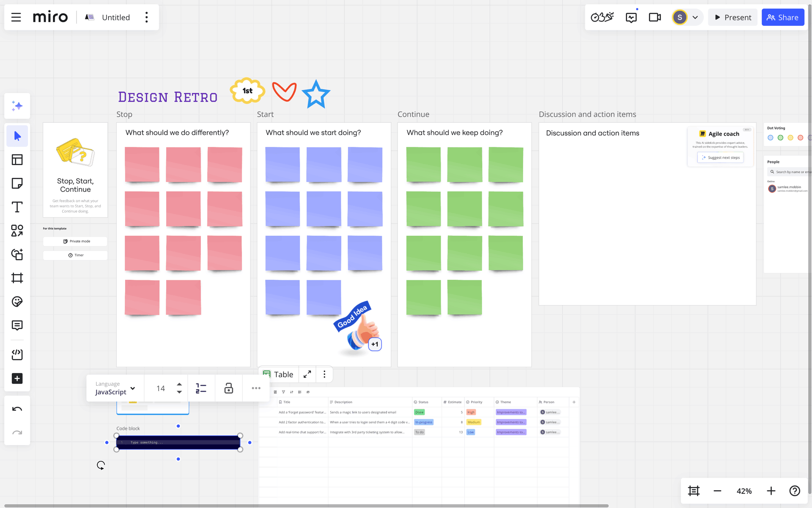Decrease the code font size
This screenshot has width=812, height=508.
[x=179, y=392]
